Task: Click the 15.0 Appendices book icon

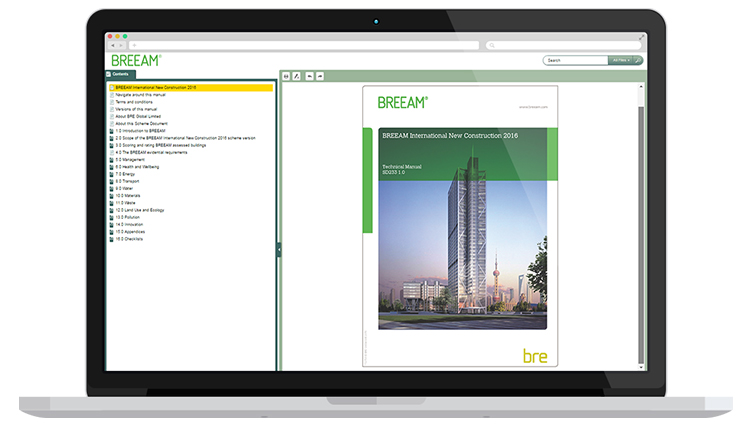Action: [x=112, y=231]
